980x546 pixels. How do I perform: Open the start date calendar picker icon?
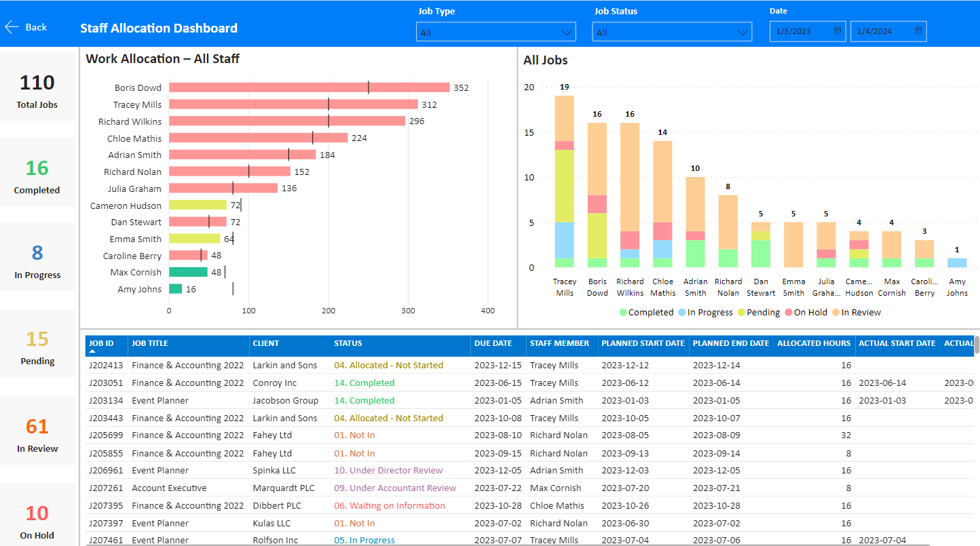coord(837,31)
